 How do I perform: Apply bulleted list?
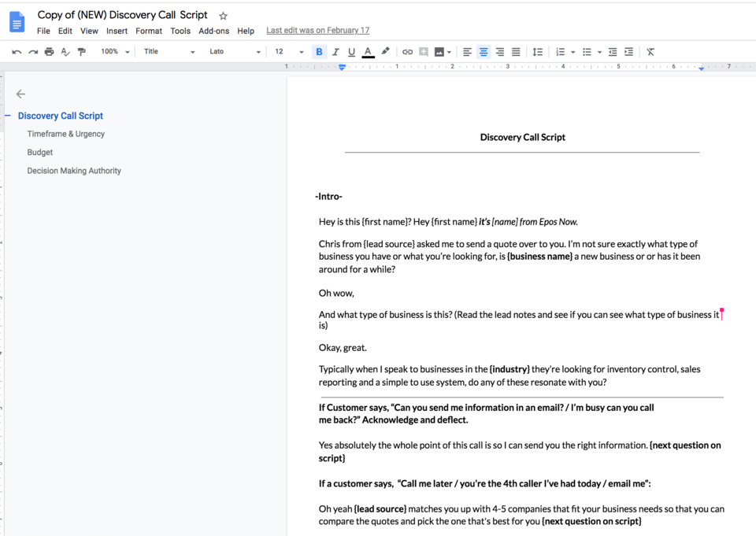point(587,52)
